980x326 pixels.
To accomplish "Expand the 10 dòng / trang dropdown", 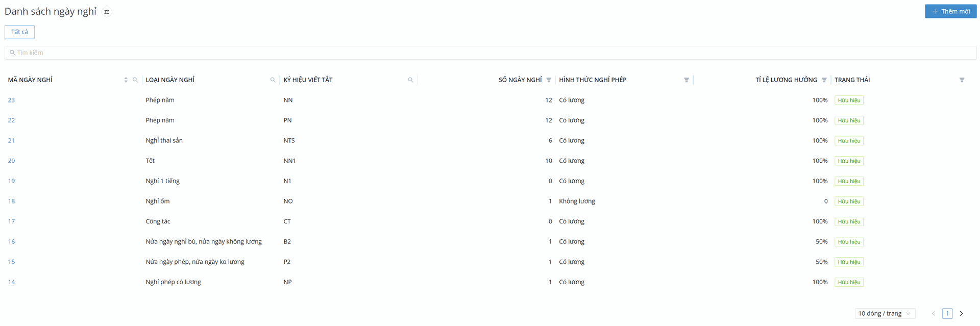I will [885, 314].
